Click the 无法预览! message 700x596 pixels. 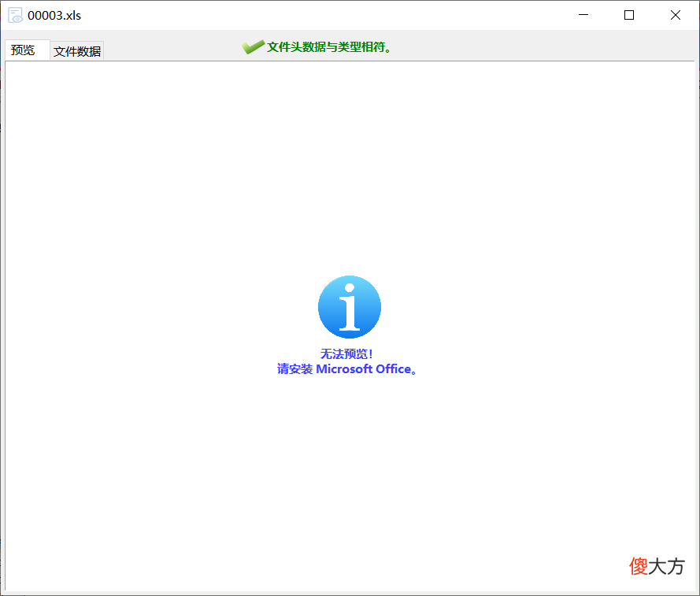346,354
